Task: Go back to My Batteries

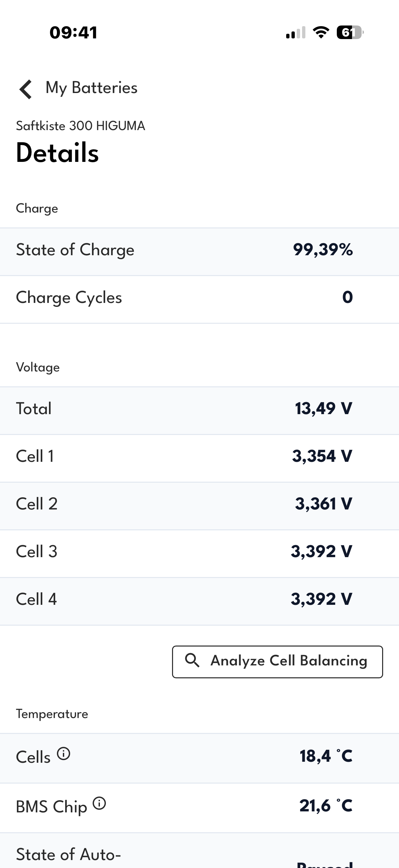Action: click(x=91, y=88)
